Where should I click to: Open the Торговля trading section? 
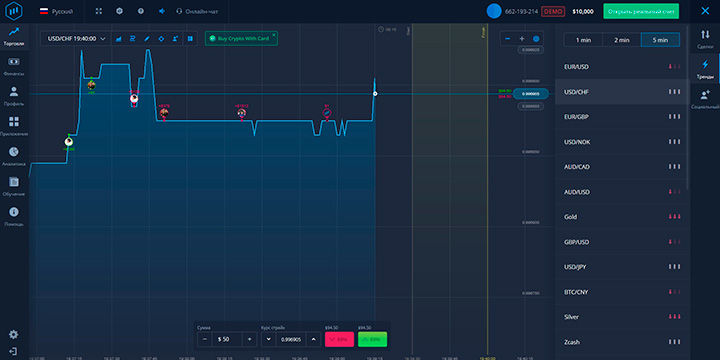pos(14,37)
